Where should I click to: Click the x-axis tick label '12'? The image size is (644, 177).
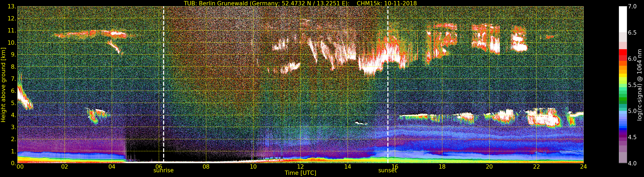pyautogui.click(x=300, y=167)
